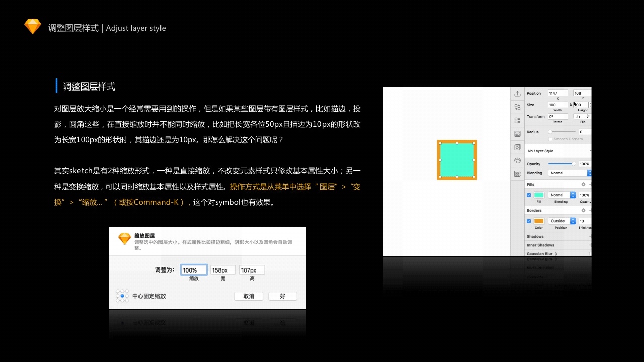Click the 取消 cancel button
Screen dimensions: 644x362
[x=249, y=296]
